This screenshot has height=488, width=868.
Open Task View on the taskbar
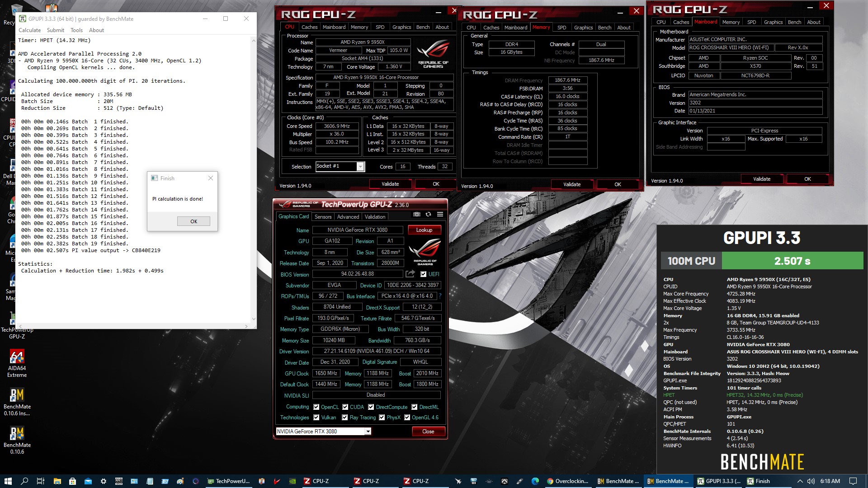(40, 481)
